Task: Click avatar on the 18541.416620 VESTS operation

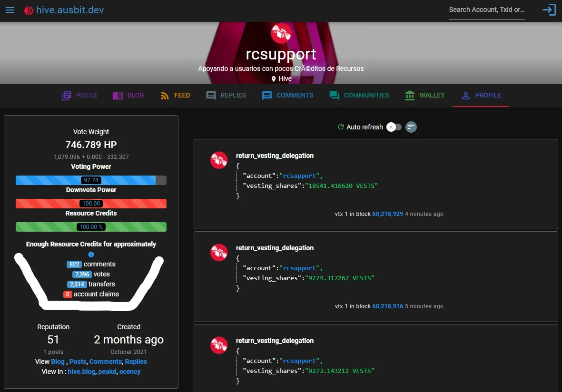Action: [x=218, y=160]
